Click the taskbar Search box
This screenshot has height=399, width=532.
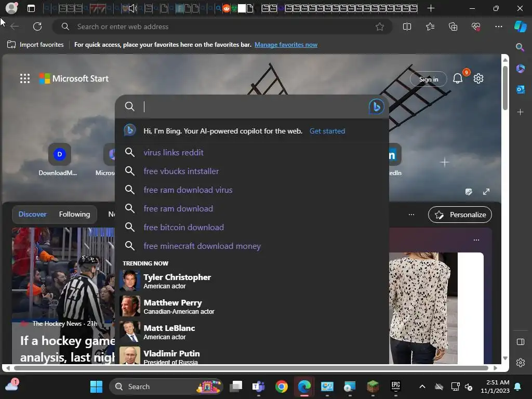[x=166, y=387]
